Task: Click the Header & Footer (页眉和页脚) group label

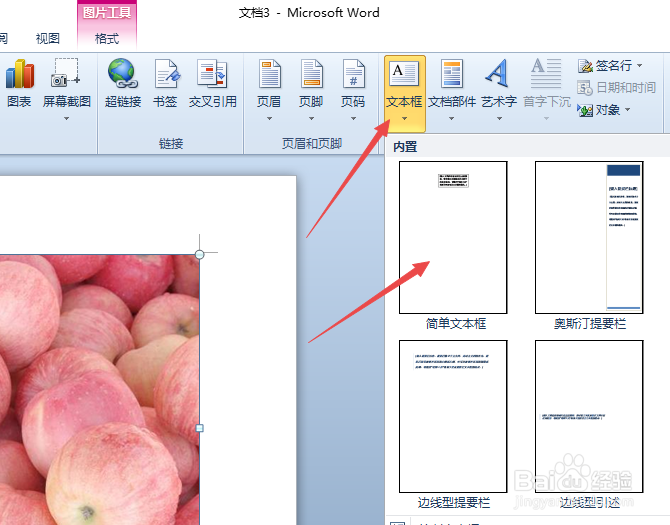Action: point(311,144)
